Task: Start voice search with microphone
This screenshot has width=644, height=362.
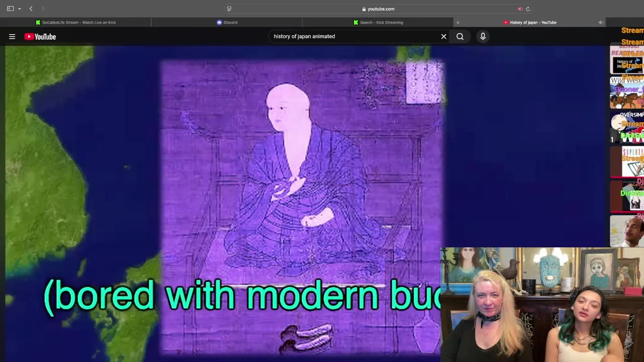Action: pyautogui.click(x=482, y=36)
